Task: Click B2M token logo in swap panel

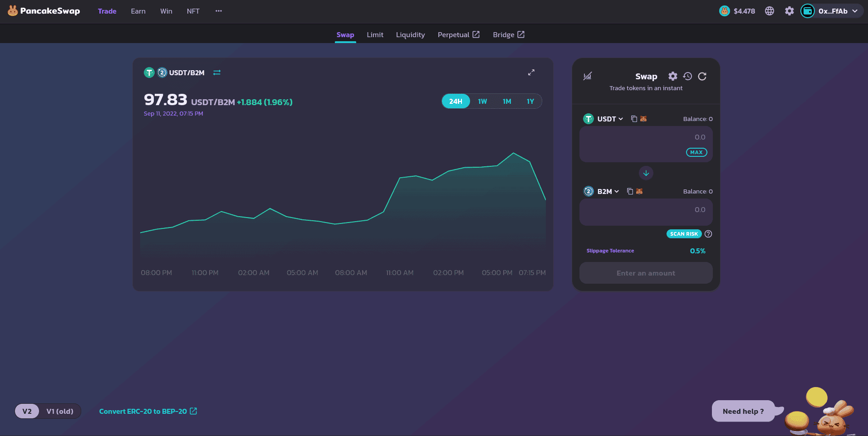Action: 588,191
